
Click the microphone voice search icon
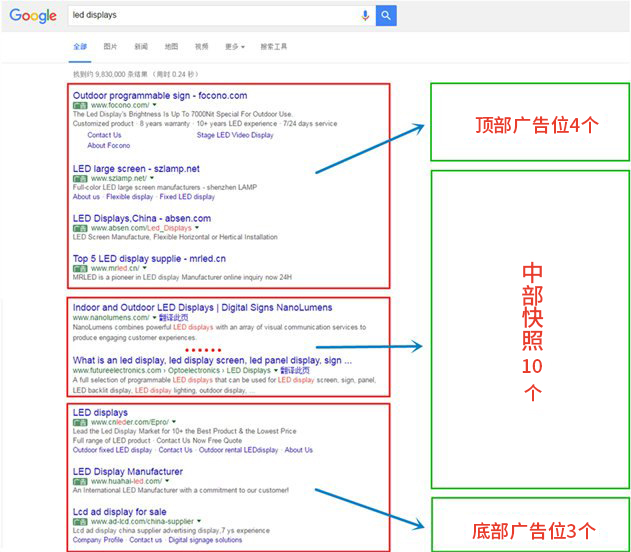point(365,16)
